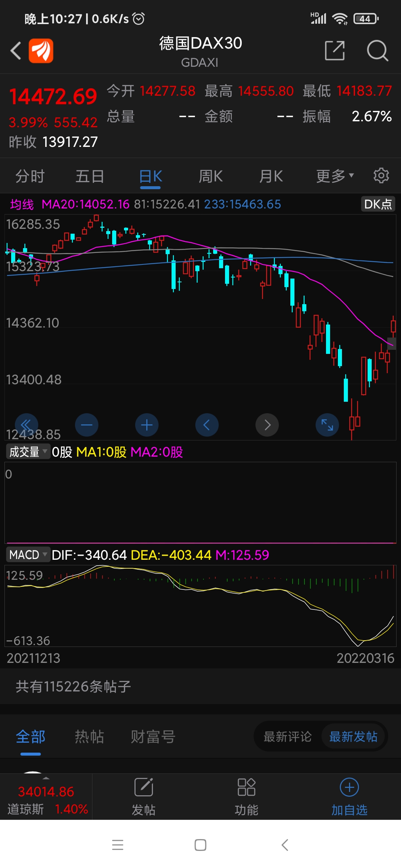Tap the DEA:-403.44 value
This screenshot has height=868, width=401.
(171, 555)
